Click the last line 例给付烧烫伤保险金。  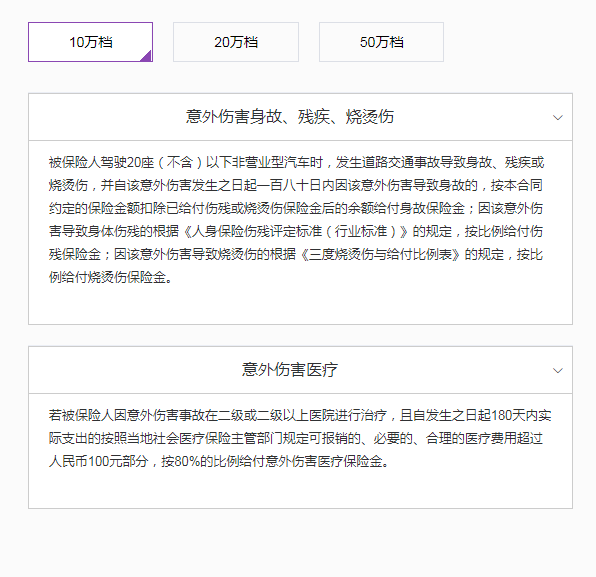111,277
